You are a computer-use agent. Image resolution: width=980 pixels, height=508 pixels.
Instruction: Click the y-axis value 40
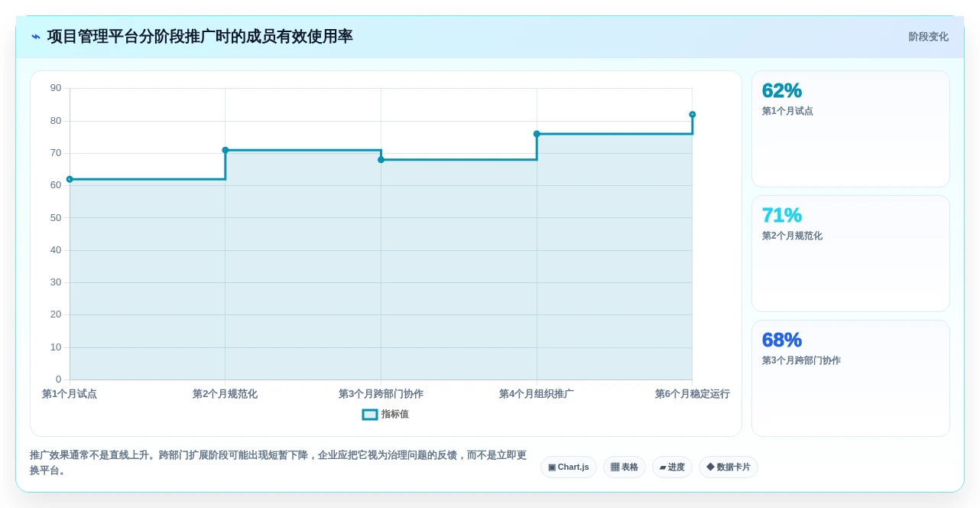pyautogui.click(x=56, y=250)
